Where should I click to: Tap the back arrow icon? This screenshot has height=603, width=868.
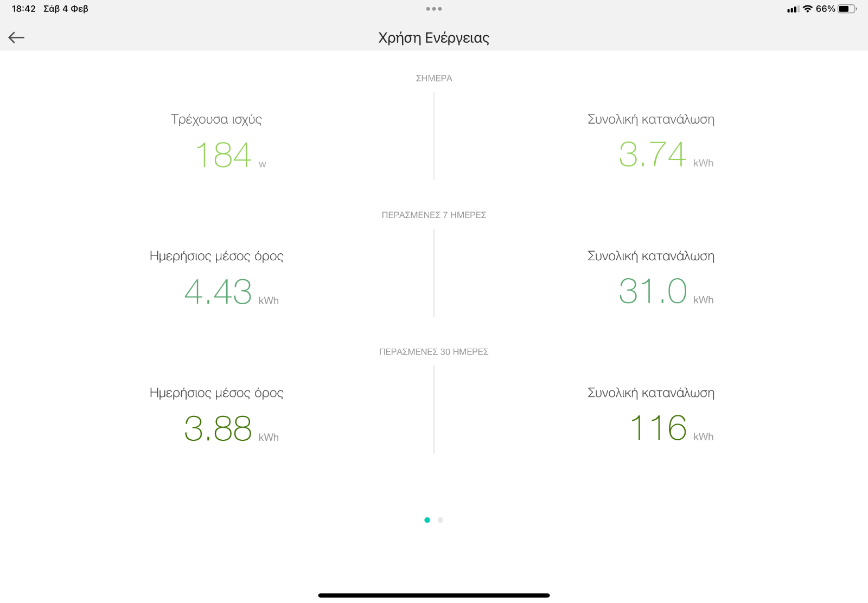16,37
